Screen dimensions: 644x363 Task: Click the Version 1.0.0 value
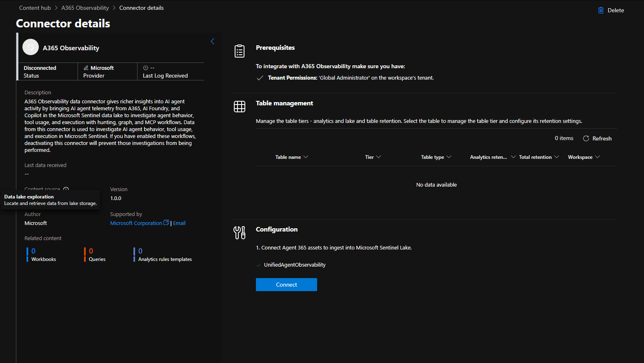tap(115, 198)
